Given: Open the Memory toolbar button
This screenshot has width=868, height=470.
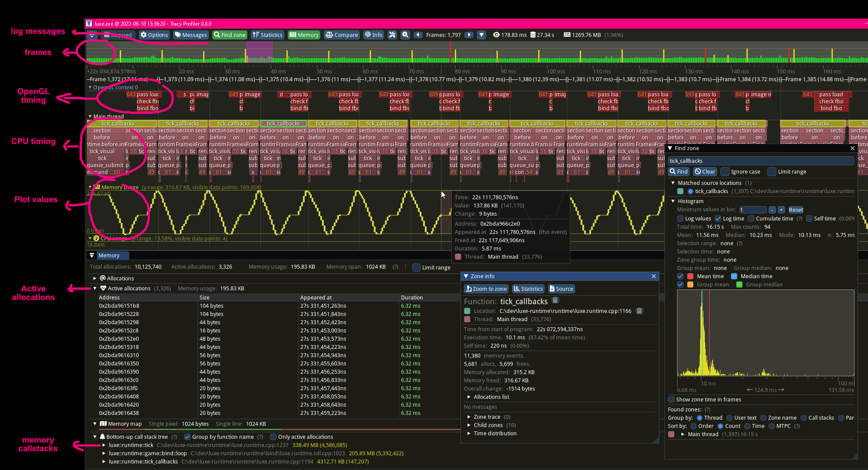Looking at the screenshot, I should click(304, 35).
